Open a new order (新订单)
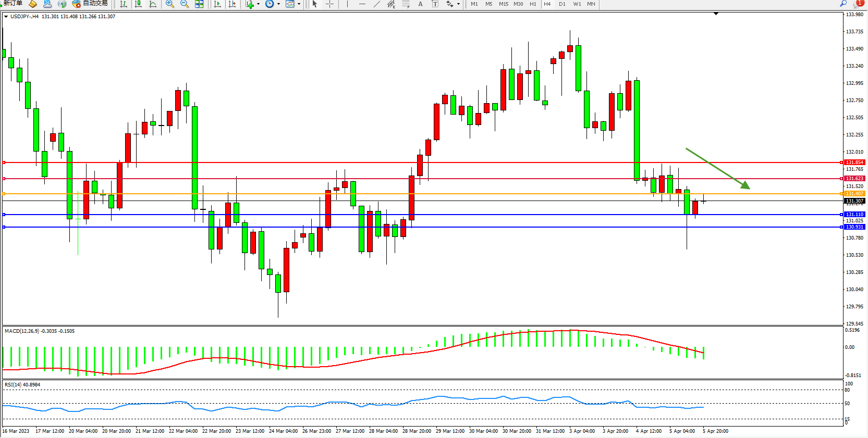The width and height of the screenshot is (868, 438). pos(11,4)
